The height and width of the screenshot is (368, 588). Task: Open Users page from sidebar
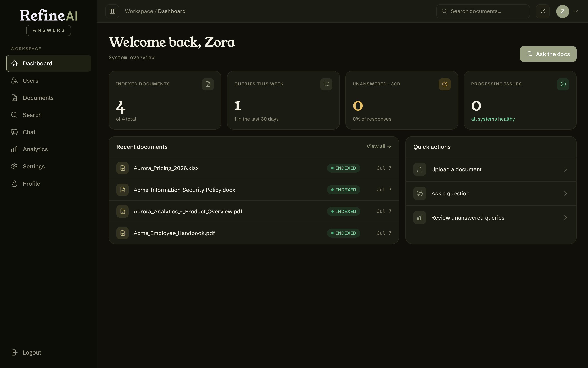click(x=49, y=81)
